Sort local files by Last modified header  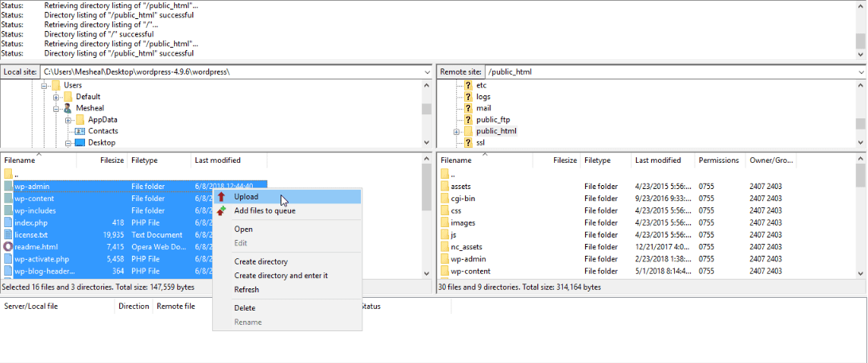229,160
